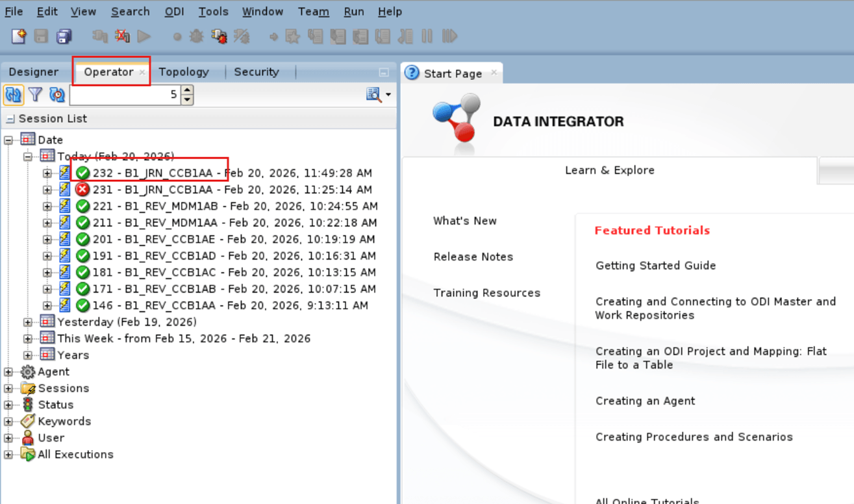Expand the Years node
The height and width of the screenshot is (504, 854).
(x=28, y=355)
